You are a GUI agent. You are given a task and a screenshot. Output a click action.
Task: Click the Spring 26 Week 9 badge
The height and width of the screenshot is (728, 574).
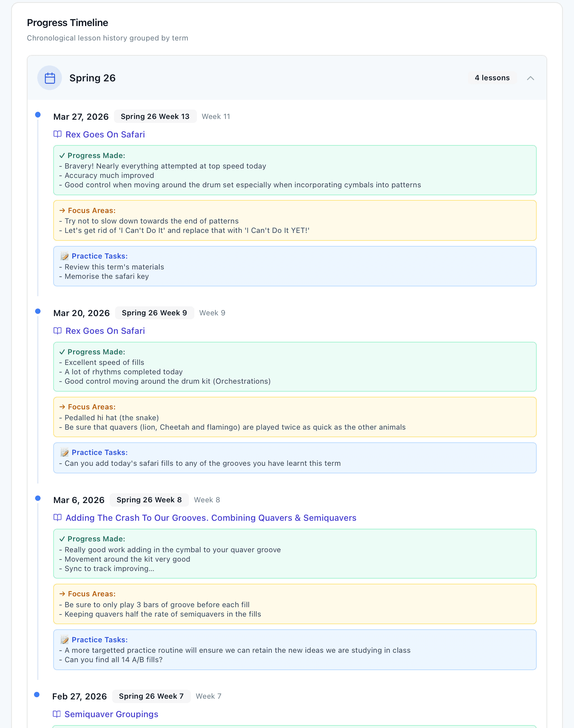tap(155, 313)
